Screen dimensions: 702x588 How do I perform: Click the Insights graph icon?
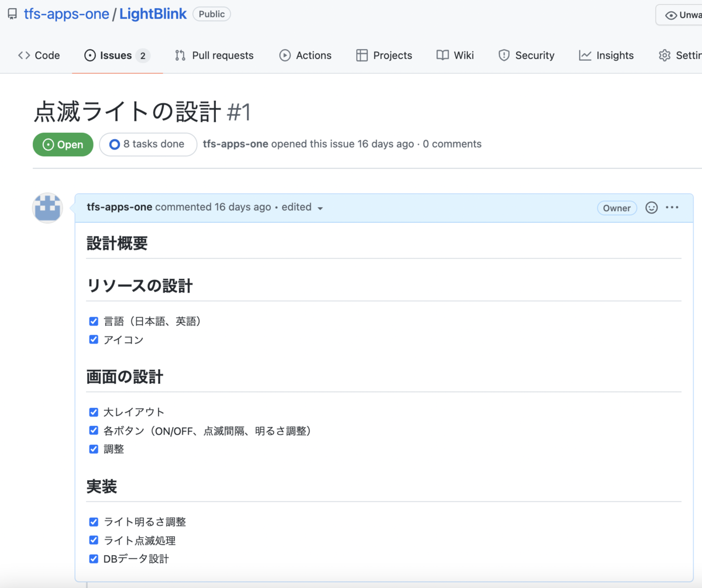(x=585, y=56)
